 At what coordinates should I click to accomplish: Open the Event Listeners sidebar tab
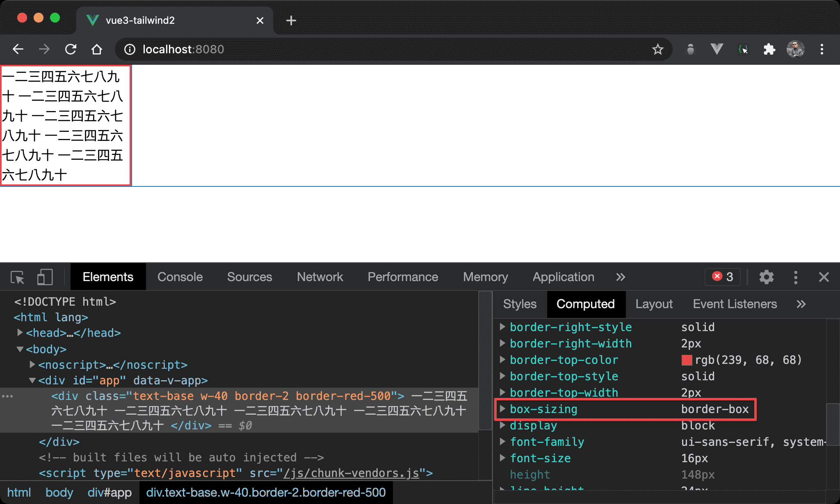tap(735, 304)
